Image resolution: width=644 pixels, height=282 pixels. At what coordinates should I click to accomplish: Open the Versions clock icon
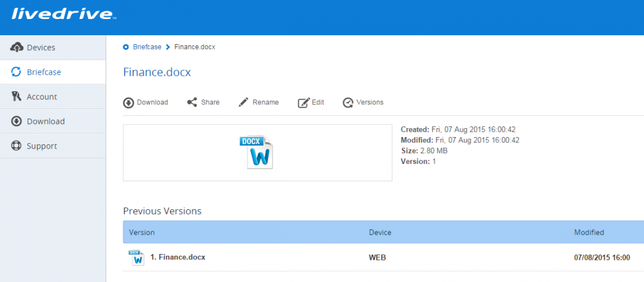(x=348, y=103)
